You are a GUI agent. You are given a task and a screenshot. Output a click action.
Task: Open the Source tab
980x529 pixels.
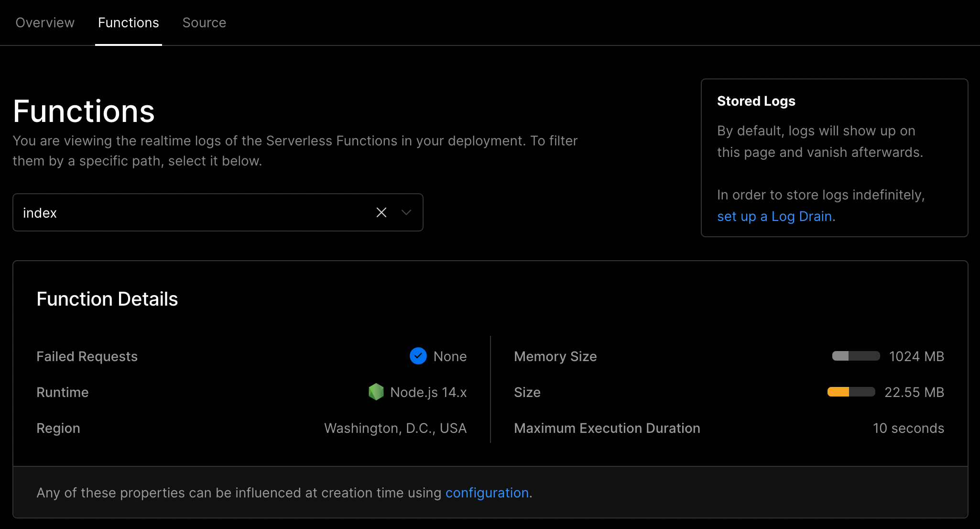pos(204,22)
